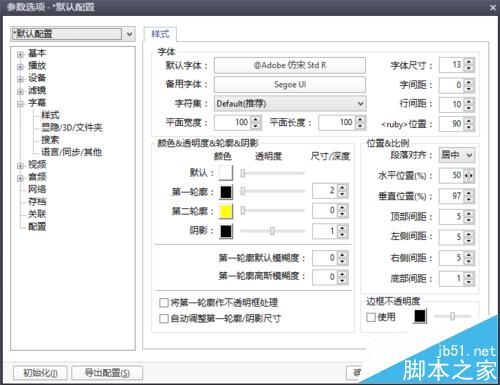Click the 字间距 spinner arrows
Image resolution: width=500 pixels, height=385 pixels.
click(x=469, y=86)
